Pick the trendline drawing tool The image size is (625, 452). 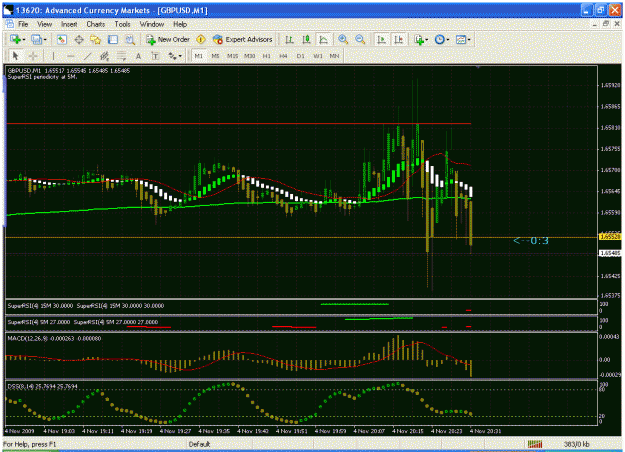87,56
